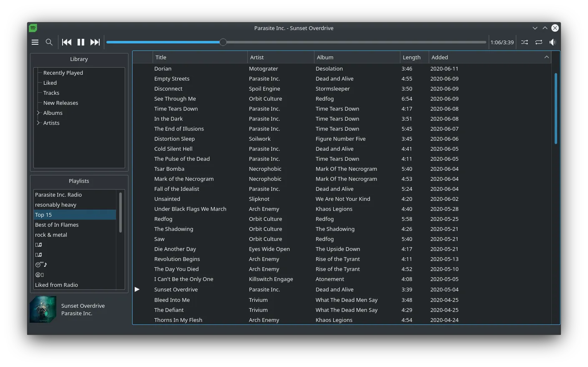Click the Sunset Overdrive album art thumbnail
The height and width of the screenshot is (367, 588).
click(43, 309)
